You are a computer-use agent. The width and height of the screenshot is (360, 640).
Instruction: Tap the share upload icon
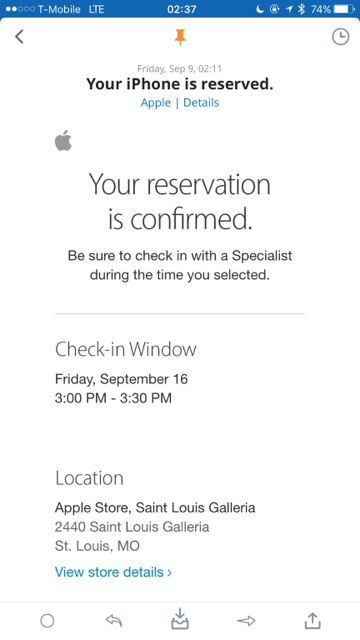point(313,620)
